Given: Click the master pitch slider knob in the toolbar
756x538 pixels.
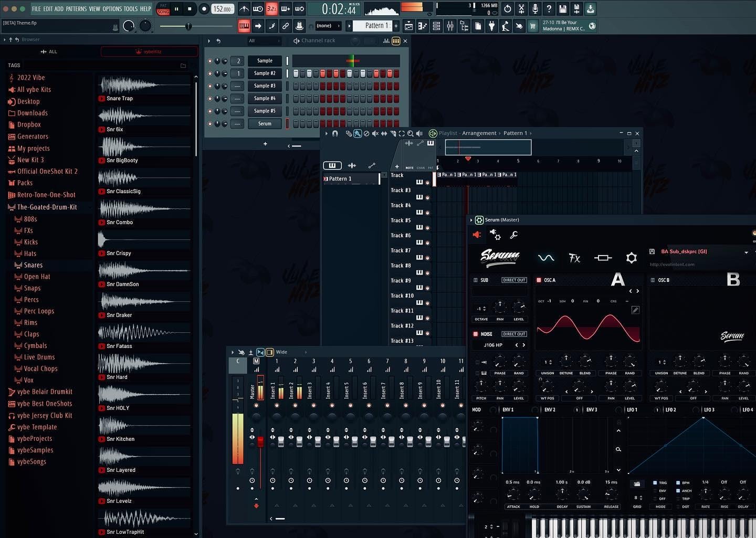Looking at the screenshot, I should [x=189, y=25].
